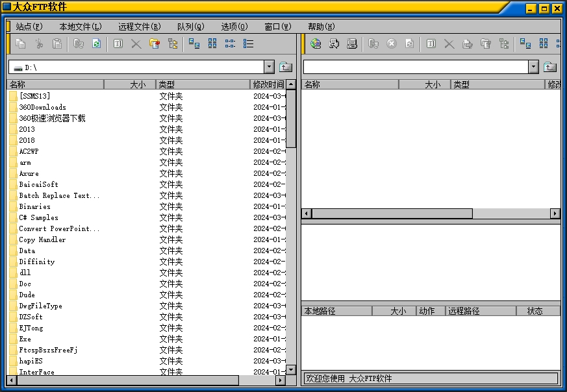This screenshot has height=392, width=567.
Task: Open the remote path dropdown
Action: [533, 67]
